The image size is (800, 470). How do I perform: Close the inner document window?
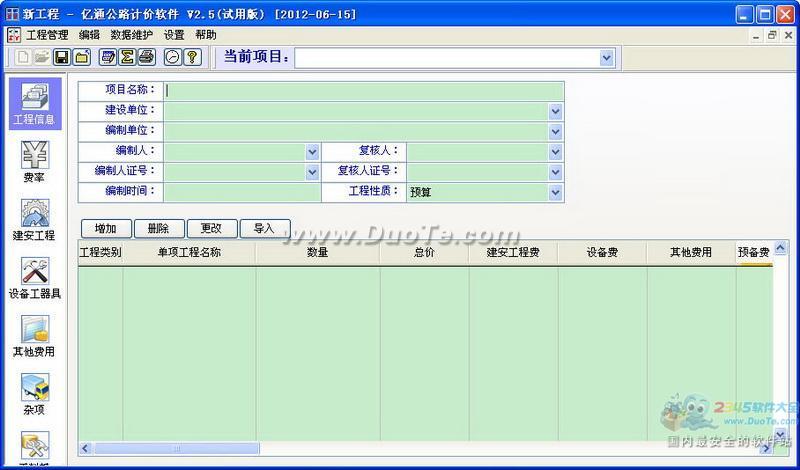point(788,36)
